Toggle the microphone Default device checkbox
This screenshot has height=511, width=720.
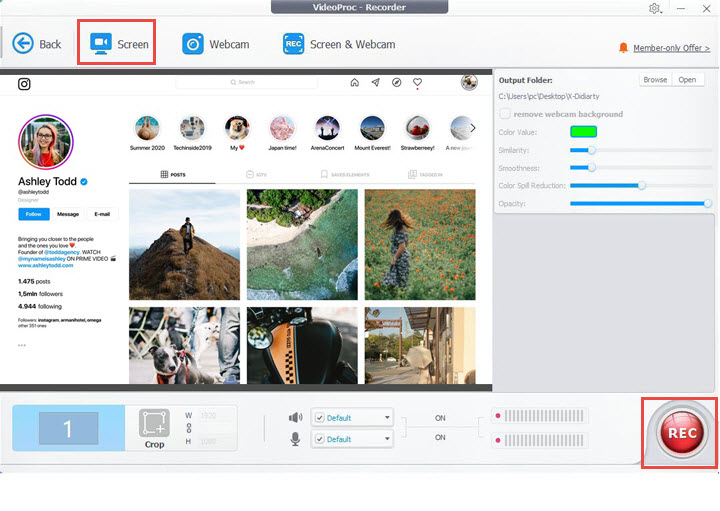pos(319,439)
